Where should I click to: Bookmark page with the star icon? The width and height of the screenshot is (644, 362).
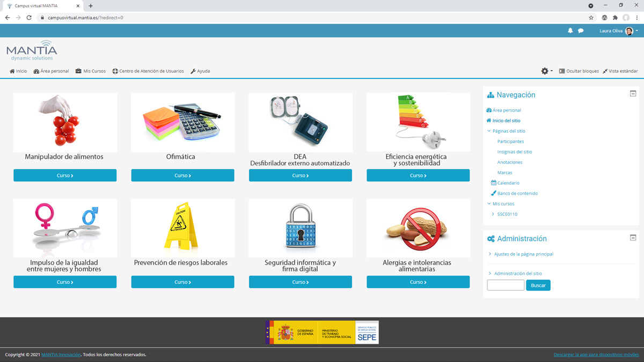(591, 18)
